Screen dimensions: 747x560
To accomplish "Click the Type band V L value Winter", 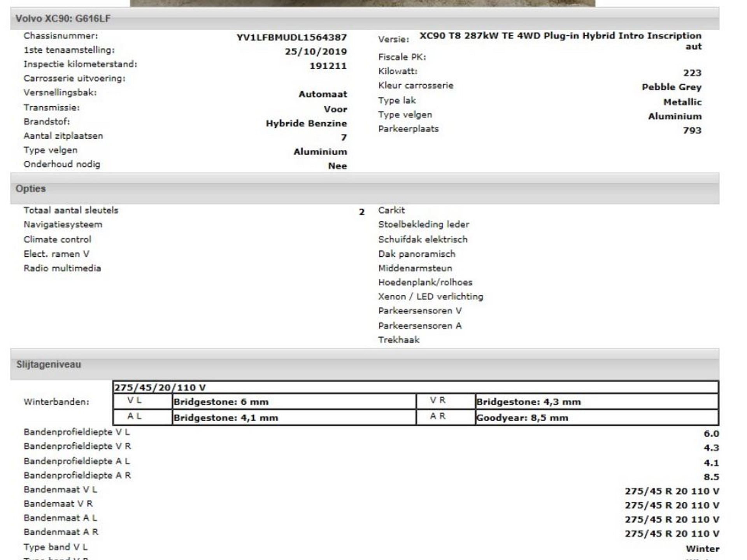I will coord(702,549).
